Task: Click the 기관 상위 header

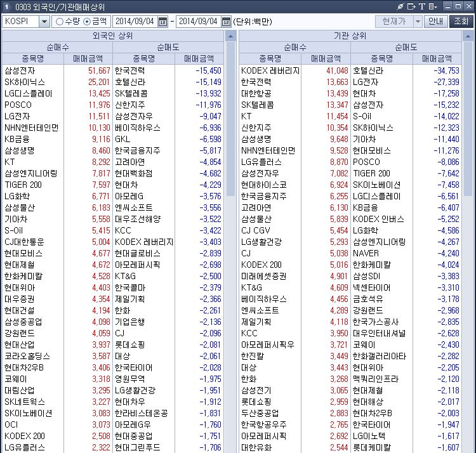Action: (350, 36)
